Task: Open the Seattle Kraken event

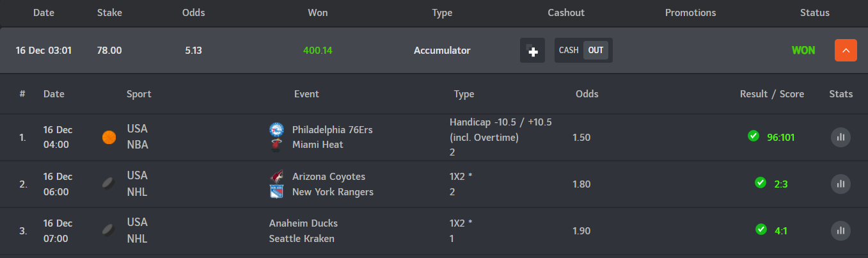Action: (302, 239)
